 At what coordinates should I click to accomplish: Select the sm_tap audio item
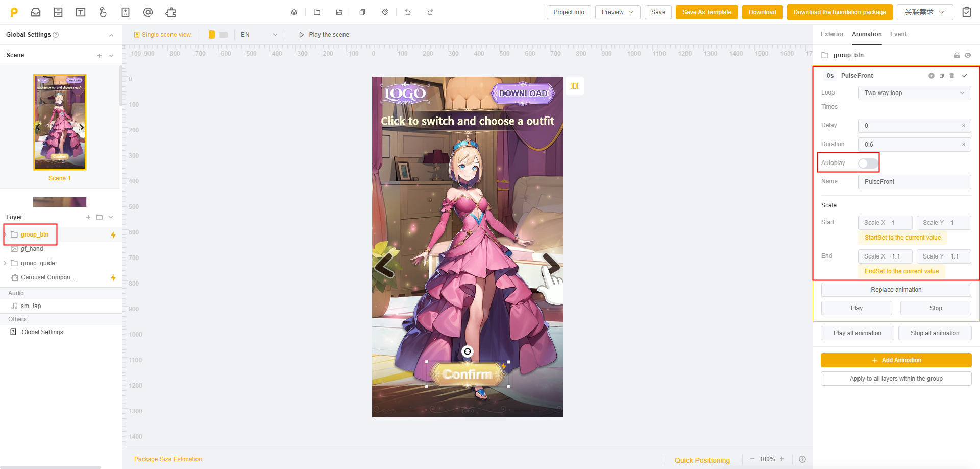61,306
